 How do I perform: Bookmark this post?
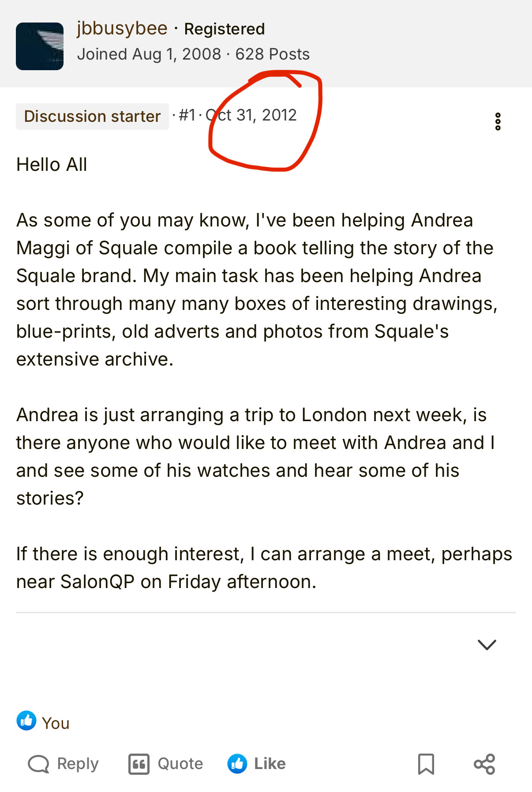(x=426, y=764)
